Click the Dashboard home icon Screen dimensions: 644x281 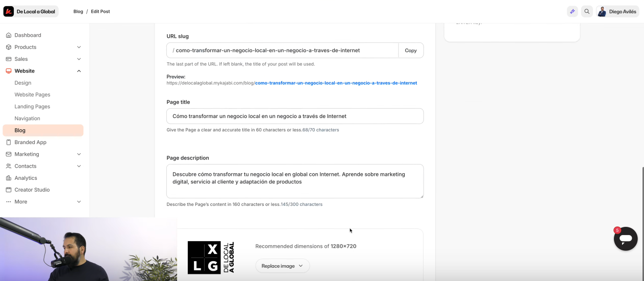coord(9,35)
